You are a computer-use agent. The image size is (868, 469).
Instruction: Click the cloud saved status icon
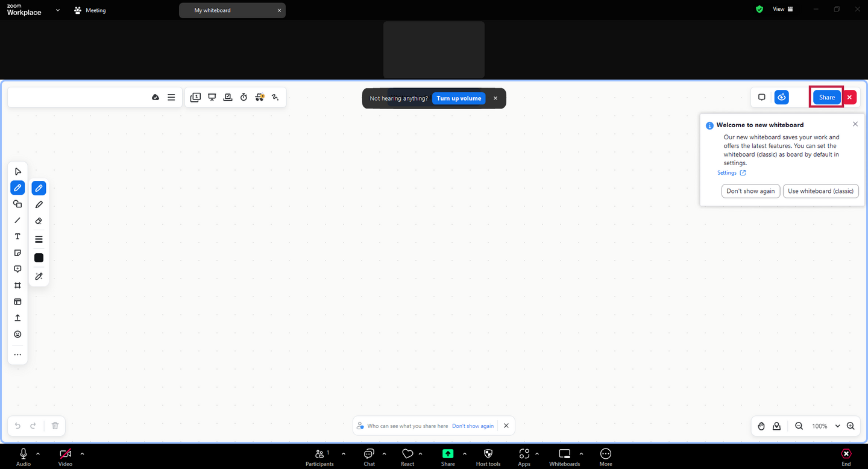[x=156, y=97]
